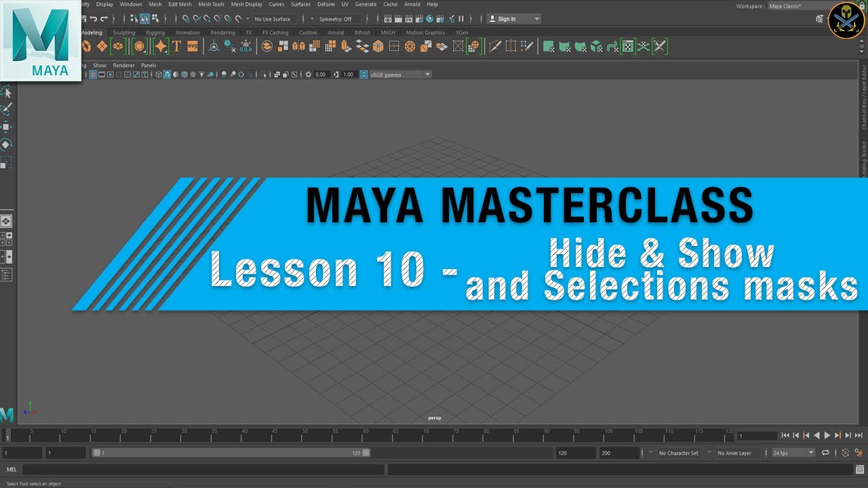Viewport: 868px width, 488px height.
Task: Click the play forwards button
Action: click(827, 436)
